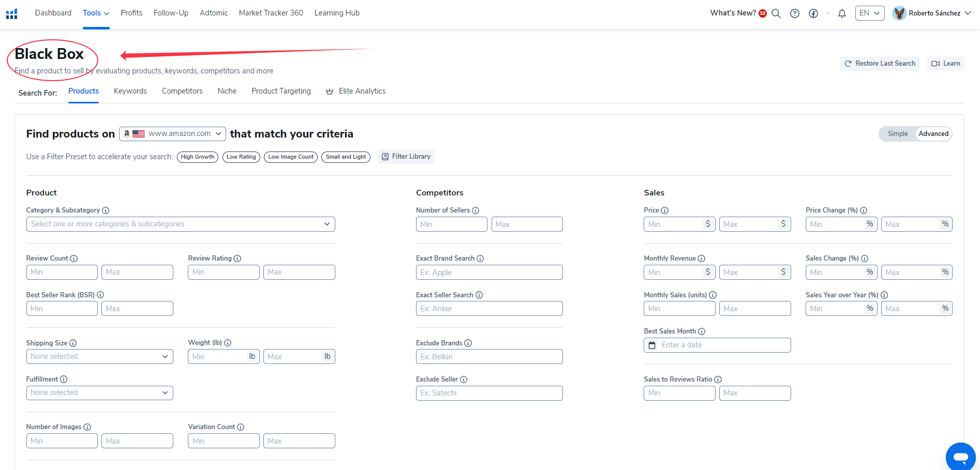
Task: Click the Helium 10 logo icon
Action: click(12, 13)
